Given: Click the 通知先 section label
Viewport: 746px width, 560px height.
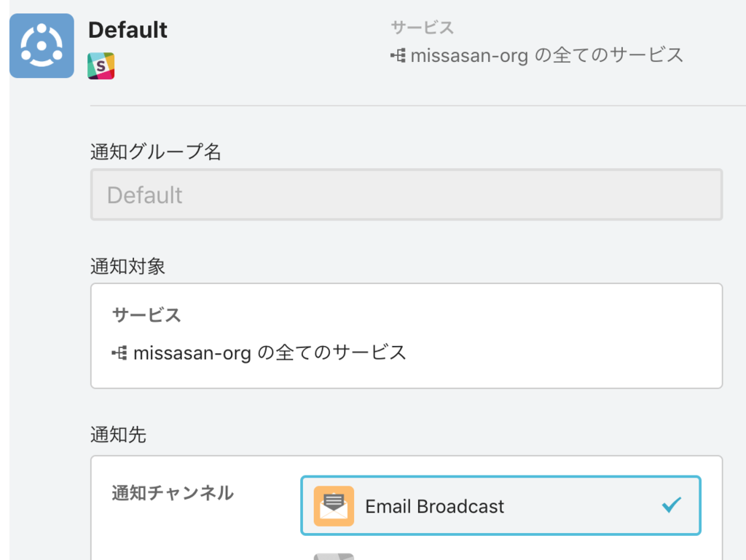Looking at the screenshot, I should click(118, 435).
